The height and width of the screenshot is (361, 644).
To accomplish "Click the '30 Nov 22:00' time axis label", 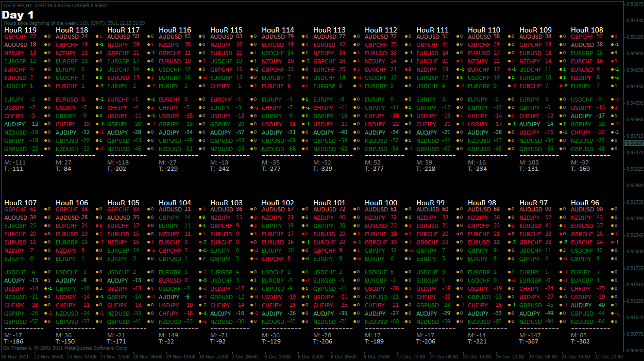I will [x=214, y=356].
